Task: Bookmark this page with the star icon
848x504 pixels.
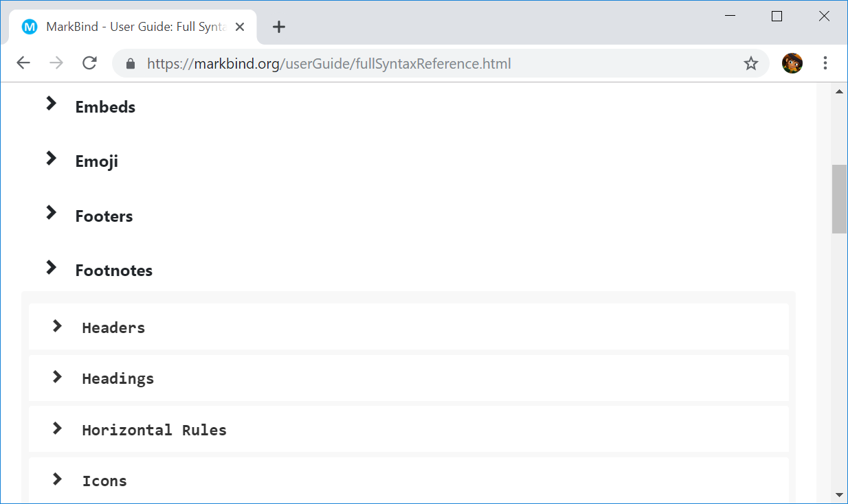Action: point(751,64)
